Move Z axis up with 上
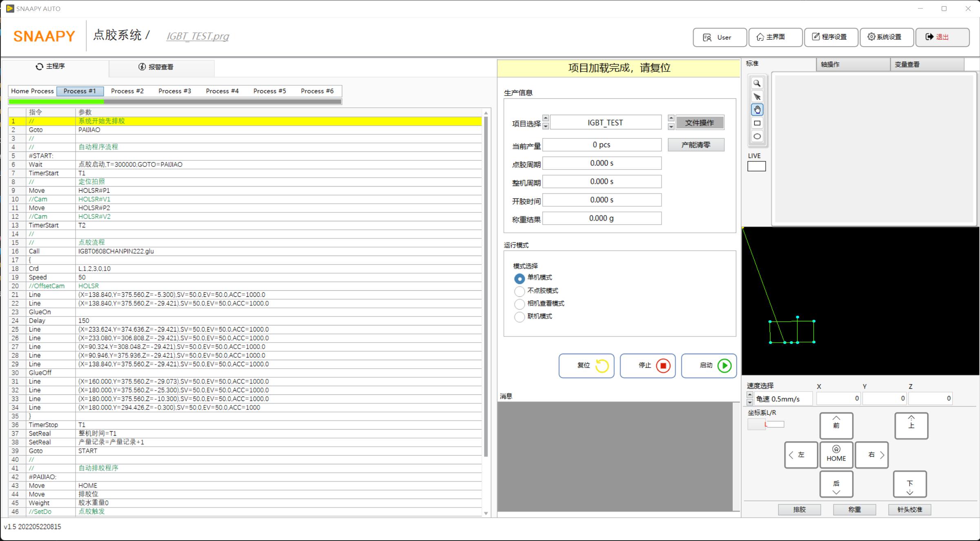 [x=911, y=425]
